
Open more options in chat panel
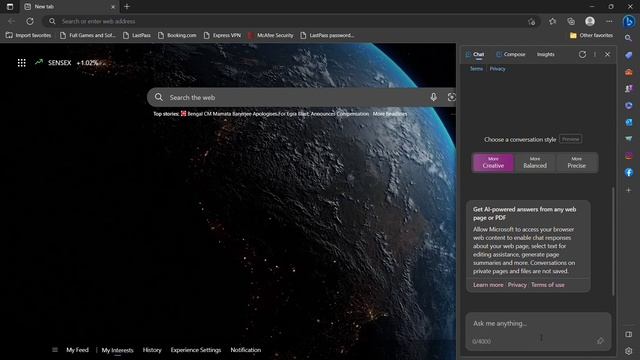point(595,54)
